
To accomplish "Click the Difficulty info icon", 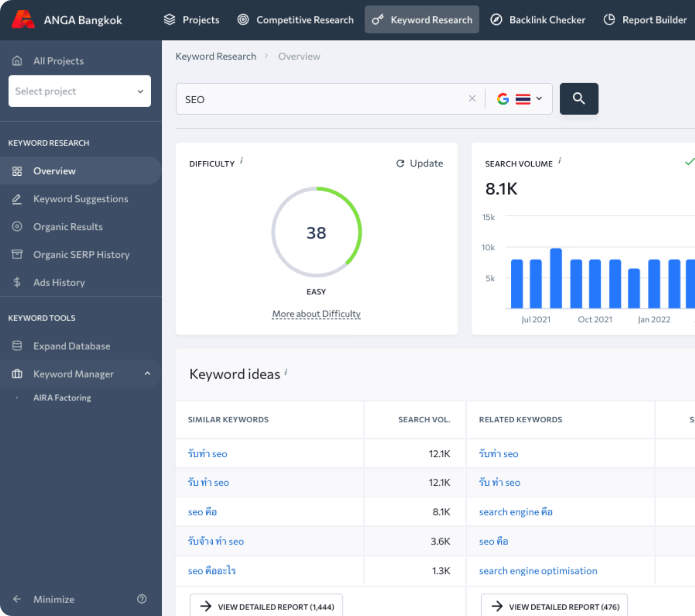I will click(241, 161).
